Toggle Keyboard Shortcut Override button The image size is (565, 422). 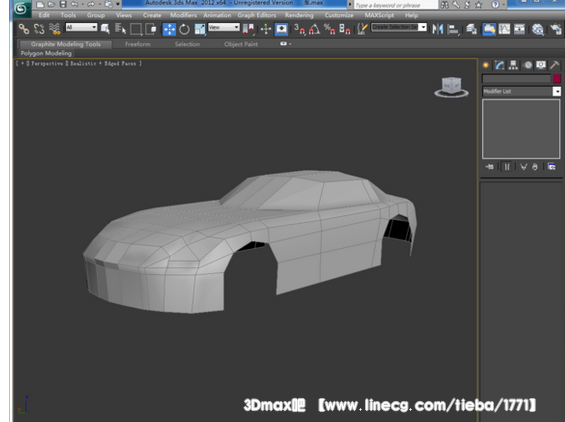tap(281, 29)
